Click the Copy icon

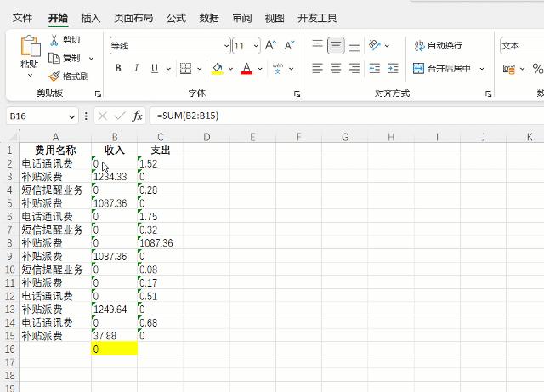coord(54,58)
